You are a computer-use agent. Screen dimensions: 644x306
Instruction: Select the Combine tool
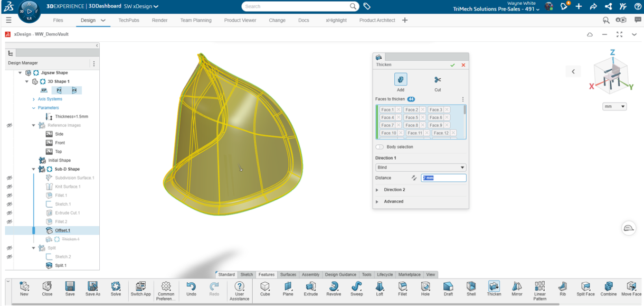pyautogui.click(x=609, y=289)
